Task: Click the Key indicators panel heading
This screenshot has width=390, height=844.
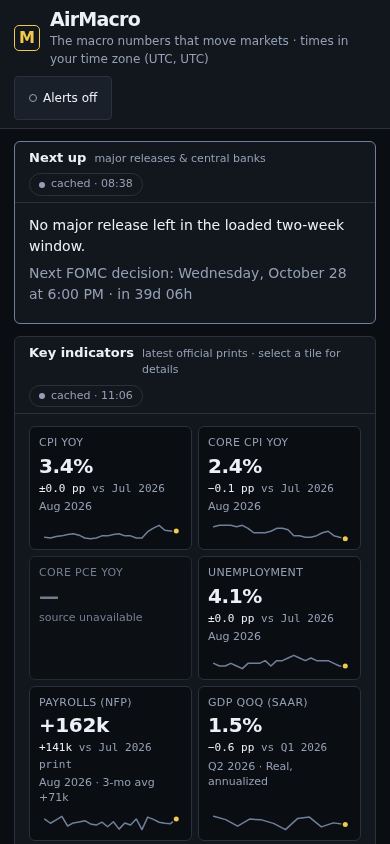Action: (x=81, y=353)
